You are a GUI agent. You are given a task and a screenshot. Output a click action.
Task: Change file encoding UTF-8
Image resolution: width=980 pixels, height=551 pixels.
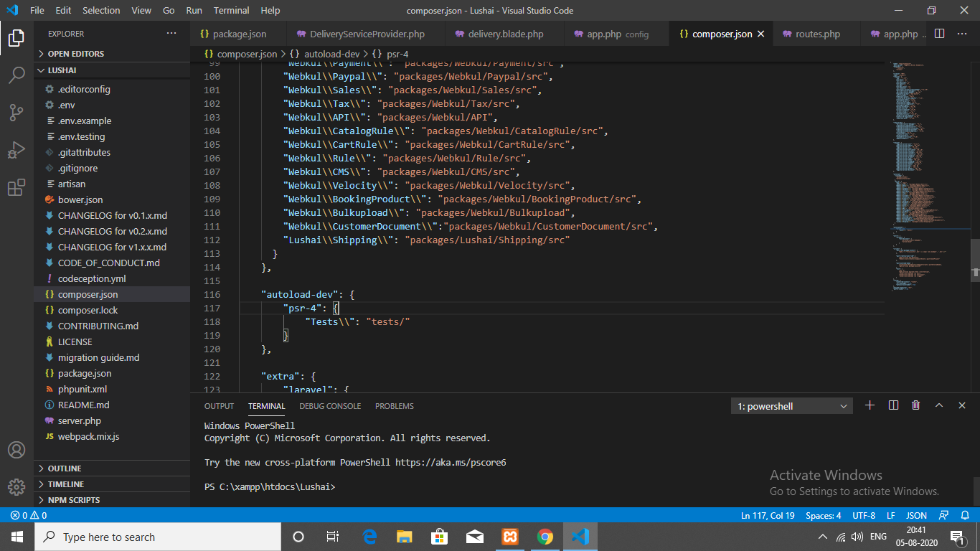[x=863, y=515]
